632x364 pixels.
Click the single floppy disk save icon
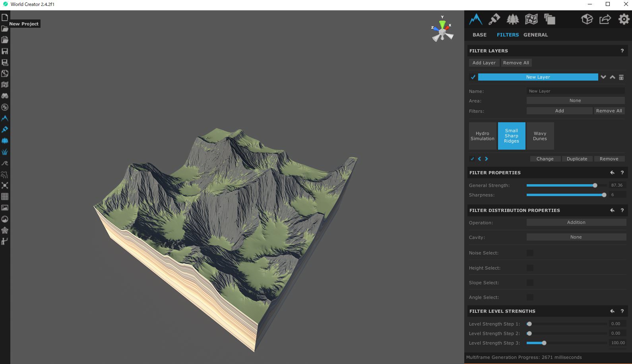point(5,51)
